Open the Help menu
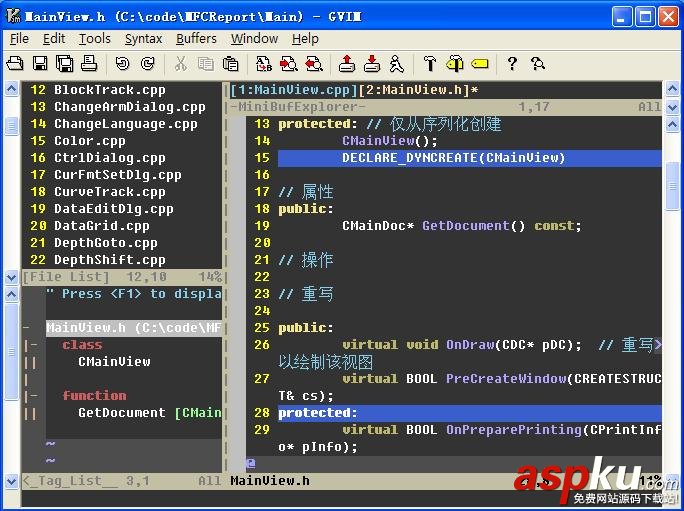 pos(305,39)
